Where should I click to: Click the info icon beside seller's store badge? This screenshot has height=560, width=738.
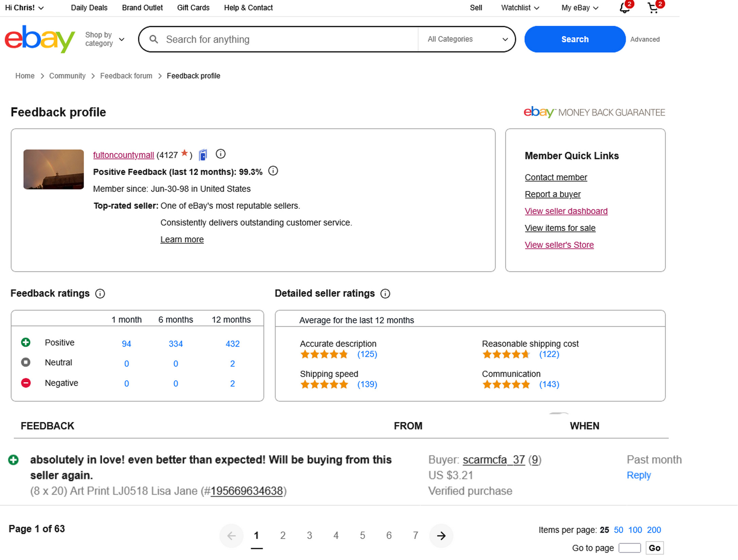click(221, 154)
